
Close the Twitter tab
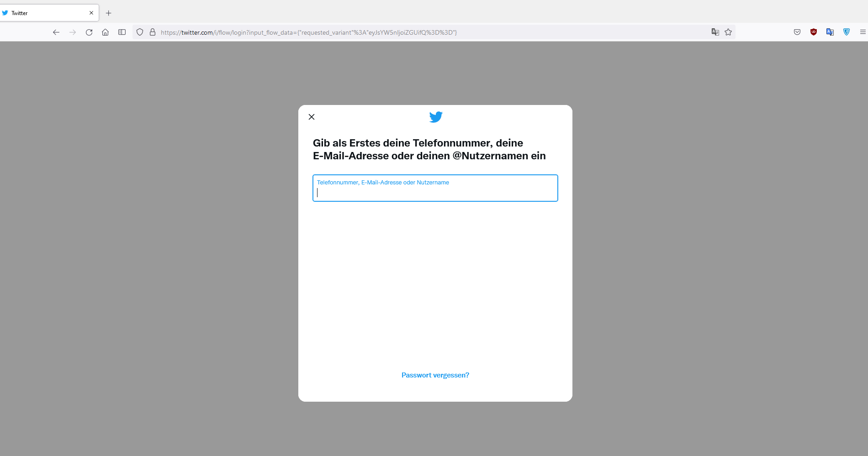click(x=91, y=13)
